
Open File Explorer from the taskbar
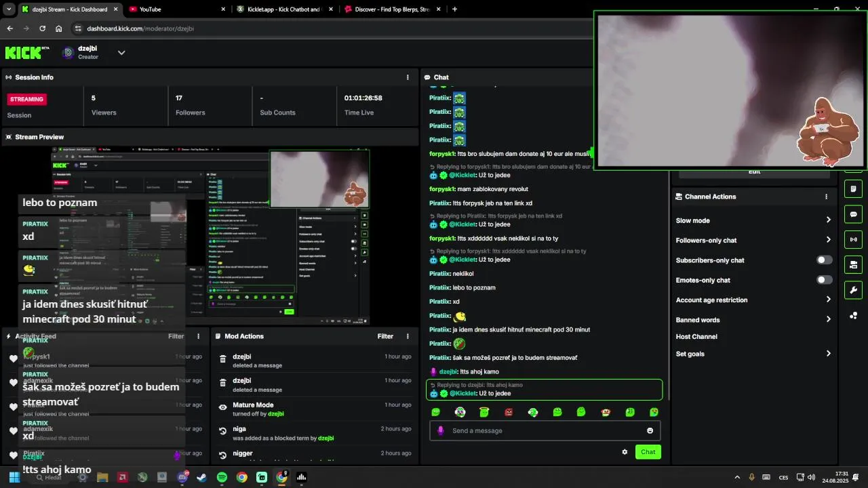point(102,477)
